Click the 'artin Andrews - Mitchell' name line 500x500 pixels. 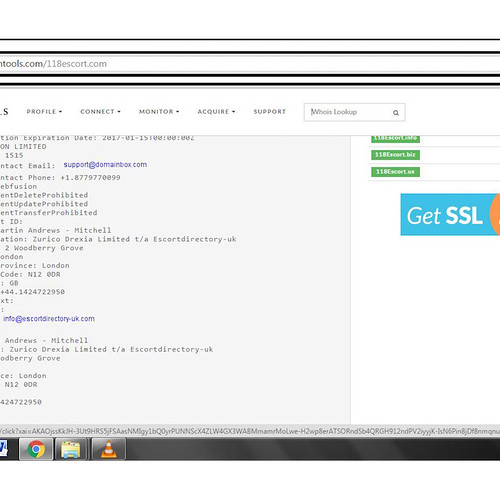pyautogui.click(x=56, y=230)
